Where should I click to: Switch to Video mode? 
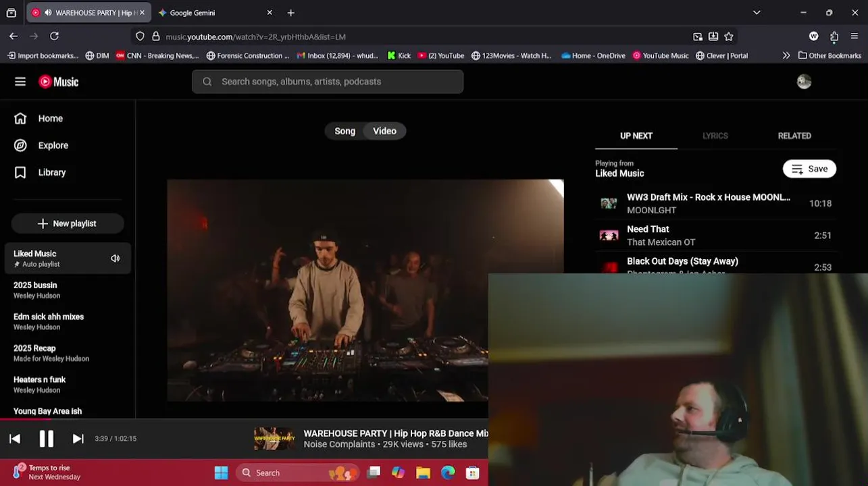click(x=385, y=131)
